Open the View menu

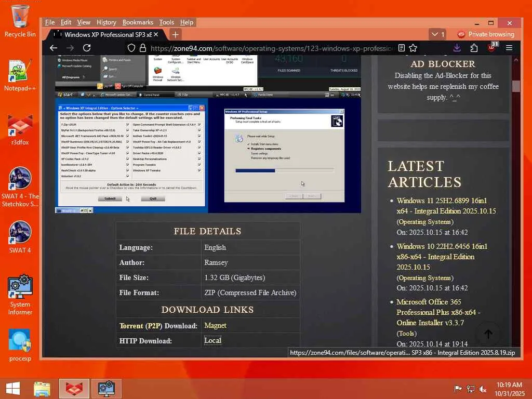point(84,22)
